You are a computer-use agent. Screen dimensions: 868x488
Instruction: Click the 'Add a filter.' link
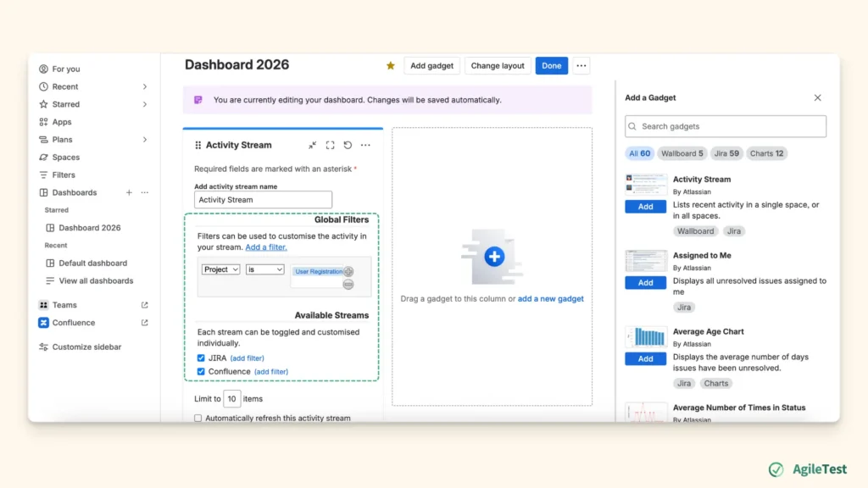pyautogui.click(x=266, y=247)
